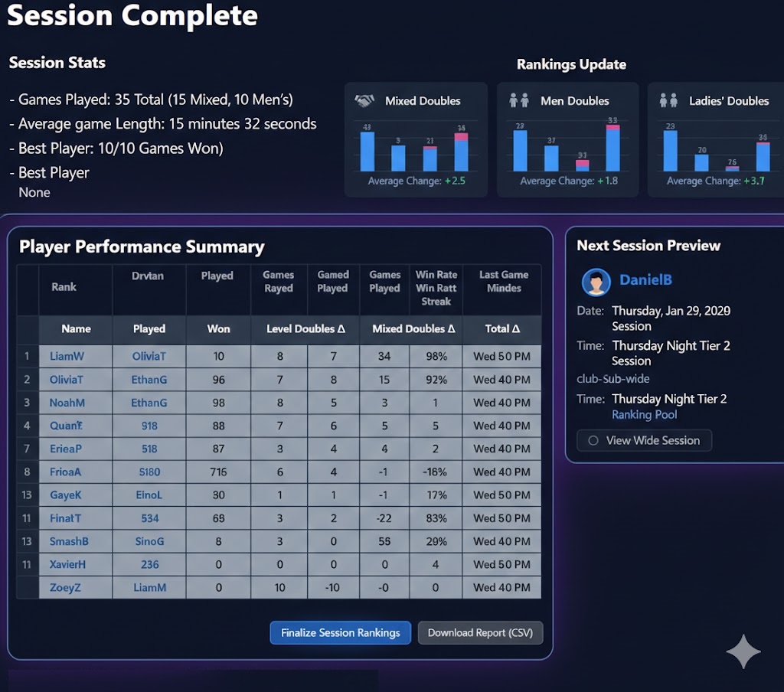Click the Name column header
This screenshot has height=692, width=784.
click(74, 328)
